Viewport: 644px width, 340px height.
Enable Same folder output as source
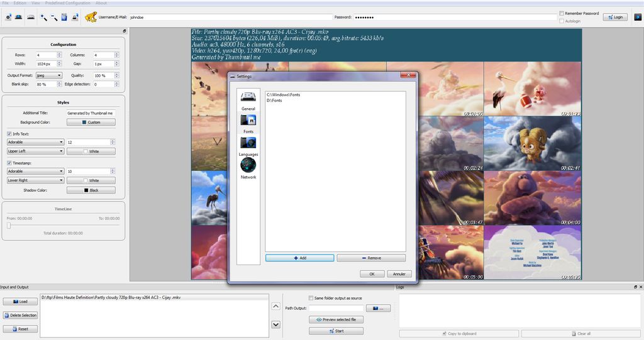[311, 298]
